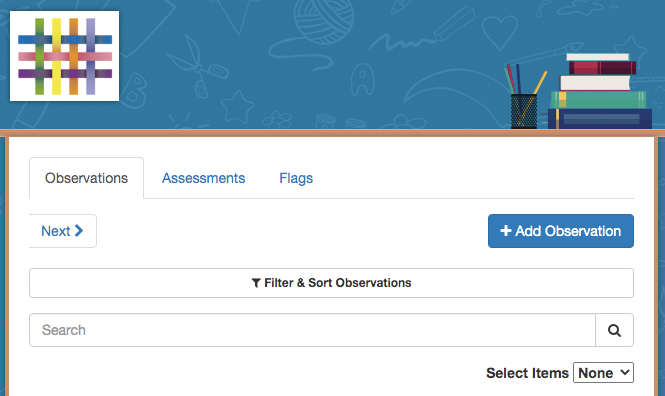Go to the Next page

pos(62,231)
